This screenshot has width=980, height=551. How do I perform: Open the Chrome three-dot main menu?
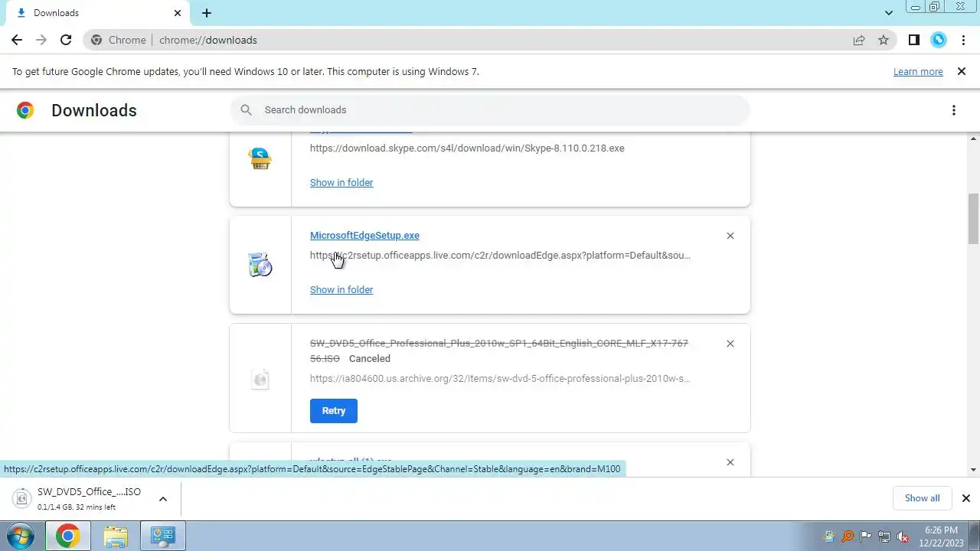963,40
